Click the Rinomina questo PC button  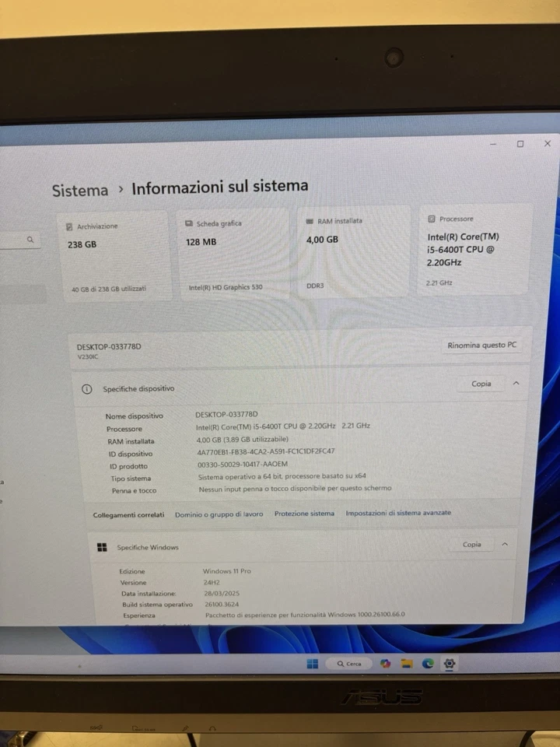pos(482,345)
